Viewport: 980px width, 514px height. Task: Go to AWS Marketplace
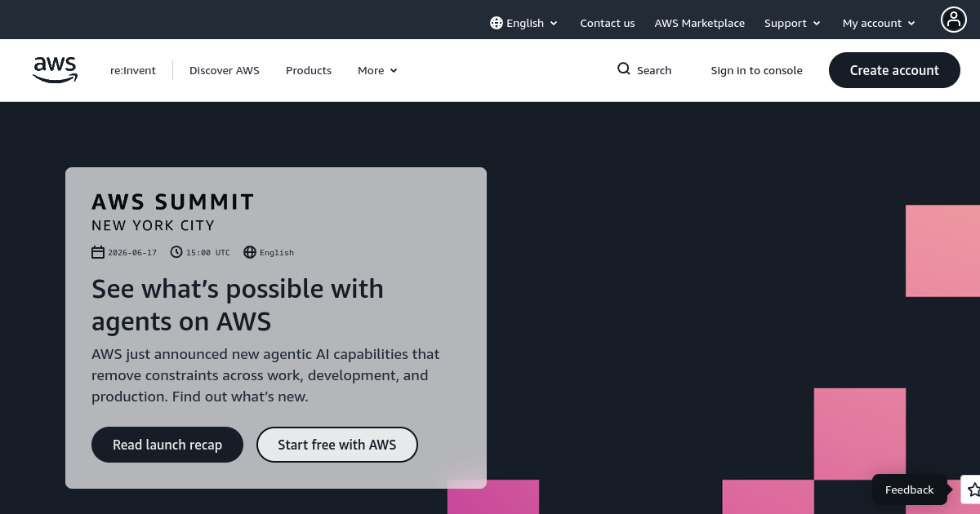coord(700,23)
